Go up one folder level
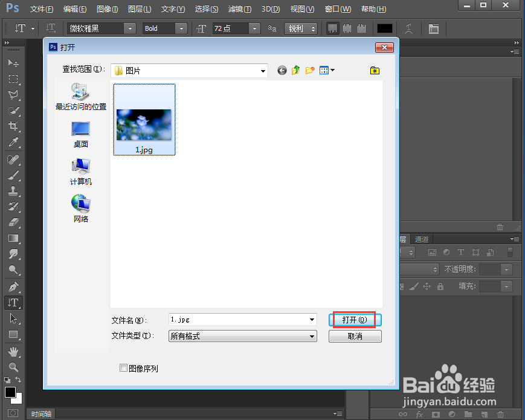525x420 pixels. tap(295, 70)
